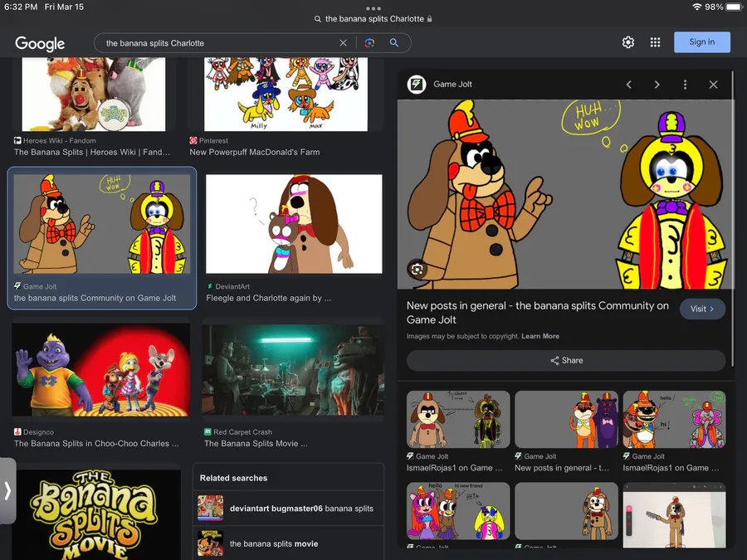The width and height of the screenshot is (747, 560).
Task: Select the Game Jolt community thumbnail result
Action: click(102, 224)
